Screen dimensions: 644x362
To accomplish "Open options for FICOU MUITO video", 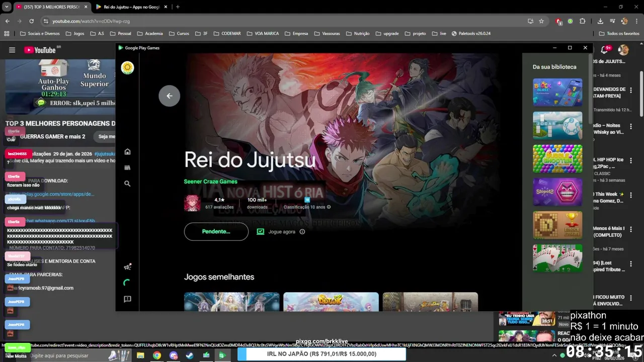I will 631,298.
